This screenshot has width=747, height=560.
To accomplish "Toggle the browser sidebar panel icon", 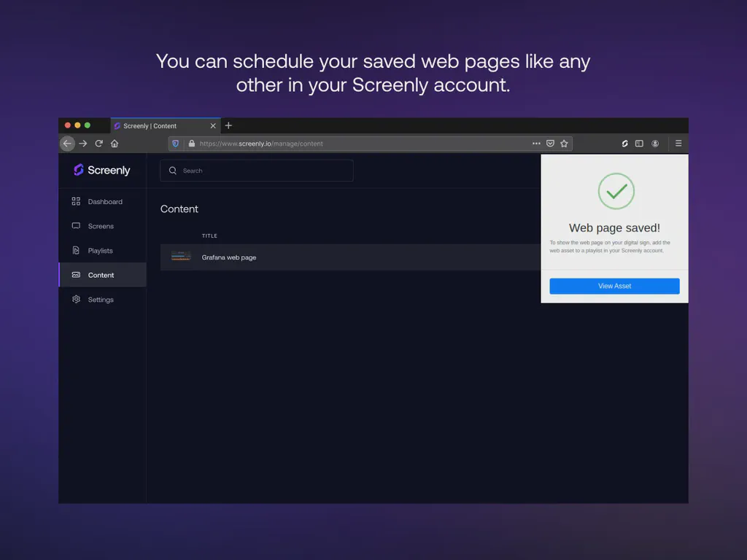I will pyautogui.click(x=639, y=144).
